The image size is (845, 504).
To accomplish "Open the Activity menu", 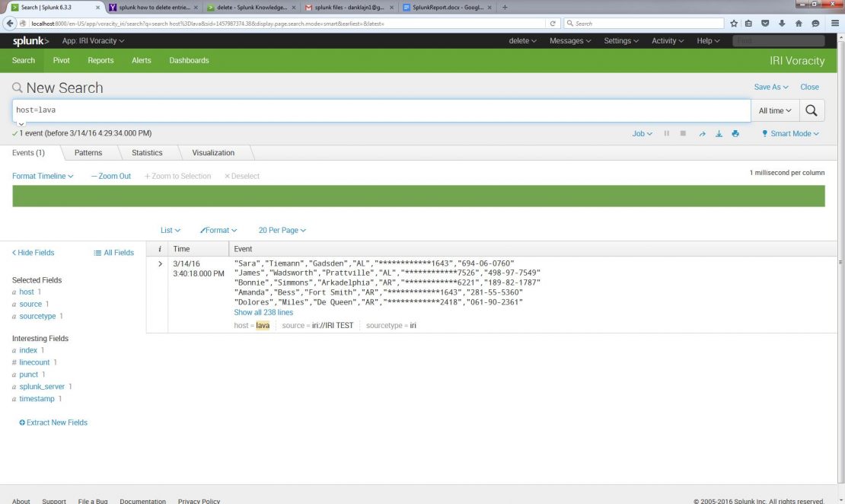I will click(667, 41).
